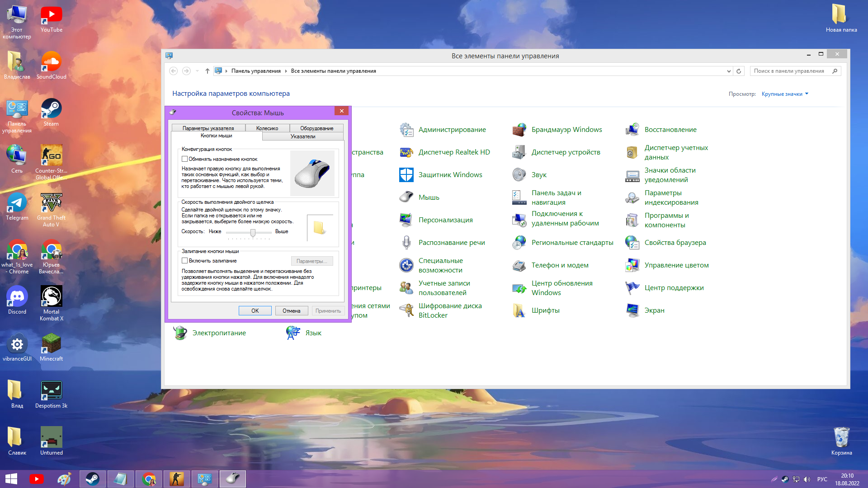868x488 pixels.
Task: Open Распознавание речи microphone icon
Action: (406, 243)
